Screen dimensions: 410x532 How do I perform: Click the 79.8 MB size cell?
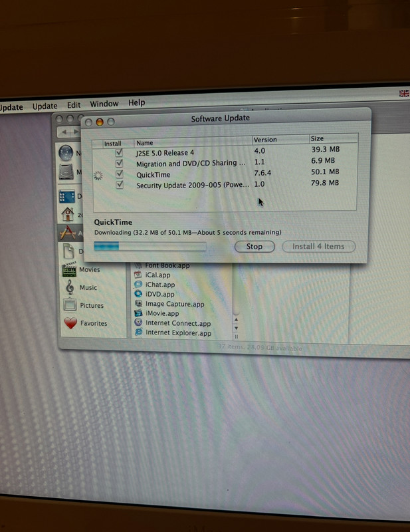[325, 183]
